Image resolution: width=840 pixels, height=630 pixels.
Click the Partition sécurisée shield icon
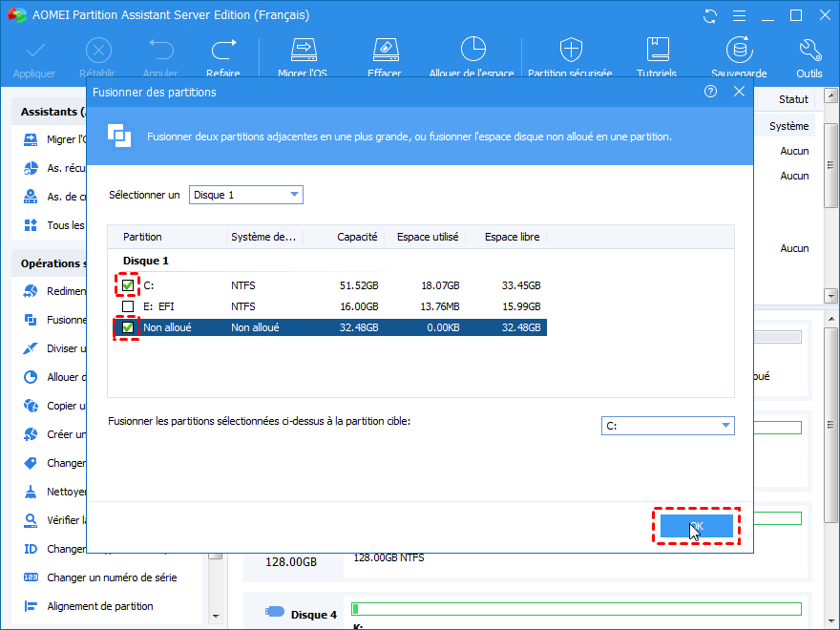coord(570,51)
